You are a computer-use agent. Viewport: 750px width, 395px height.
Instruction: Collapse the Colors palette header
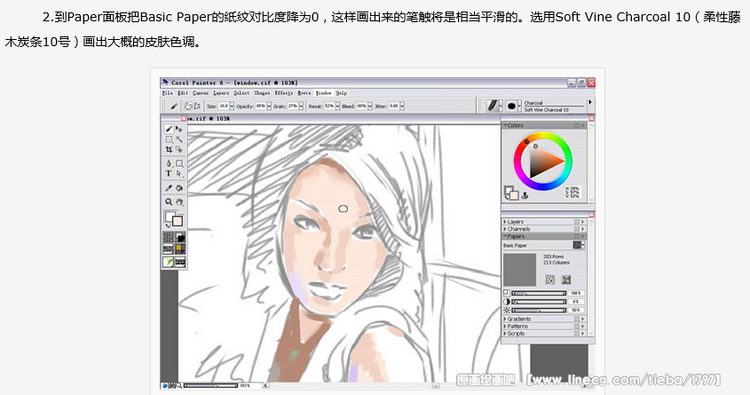[505, 125]
